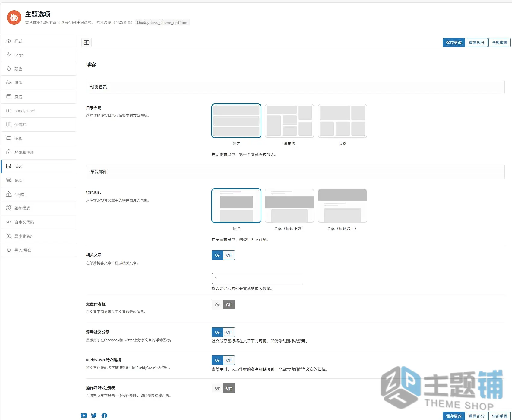Click the lightning icon beside Logo
Screen dimensions: 512x420
coord(9,55)
